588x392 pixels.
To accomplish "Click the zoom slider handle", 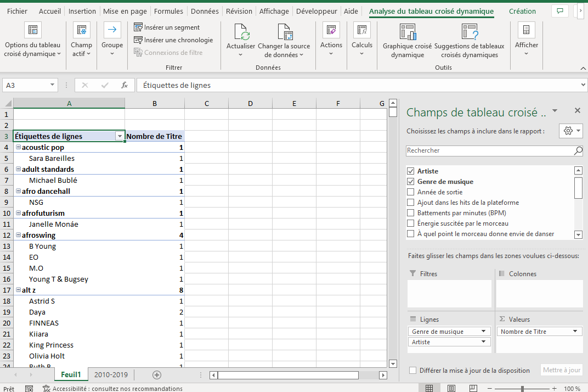I will coord(522,389).
